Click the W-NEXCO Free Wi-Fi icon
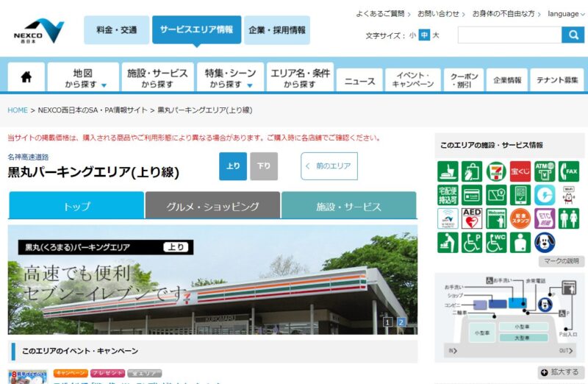 click(x=448, y=218)
